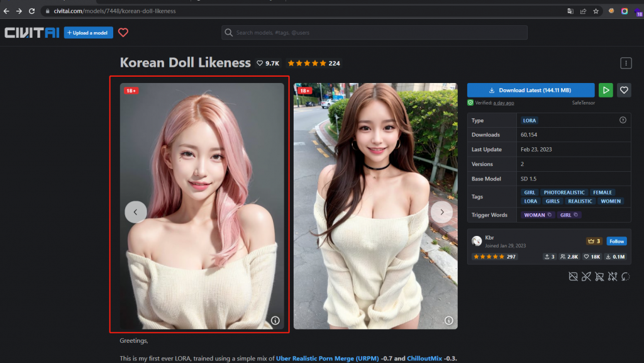Click the Civitai logo
Screen dimensions: 644x363
31,33
